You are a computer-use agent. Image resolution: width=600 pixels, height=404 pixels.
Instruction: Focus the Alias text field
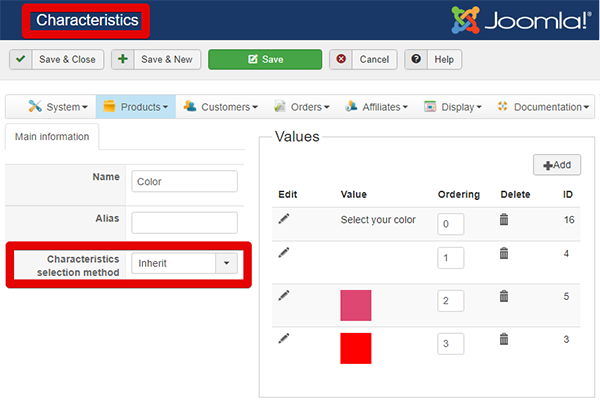click(x=184, y=222)
